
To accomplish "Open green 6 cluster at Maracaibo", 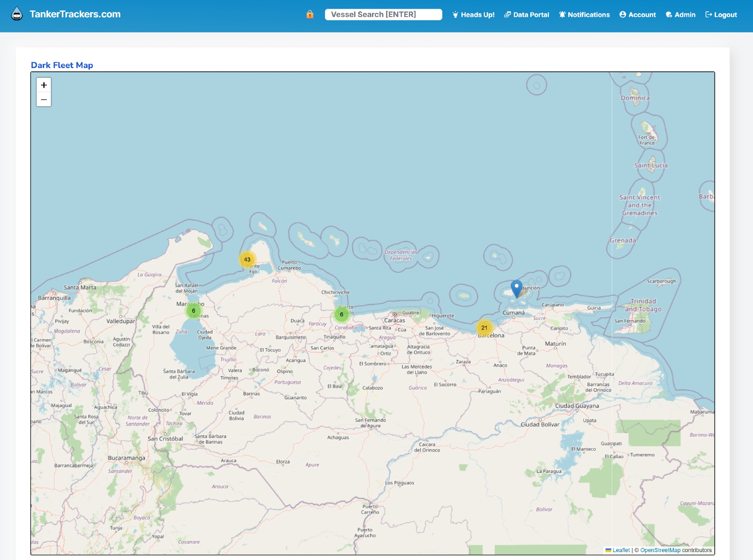I will [x=194, y=311].
